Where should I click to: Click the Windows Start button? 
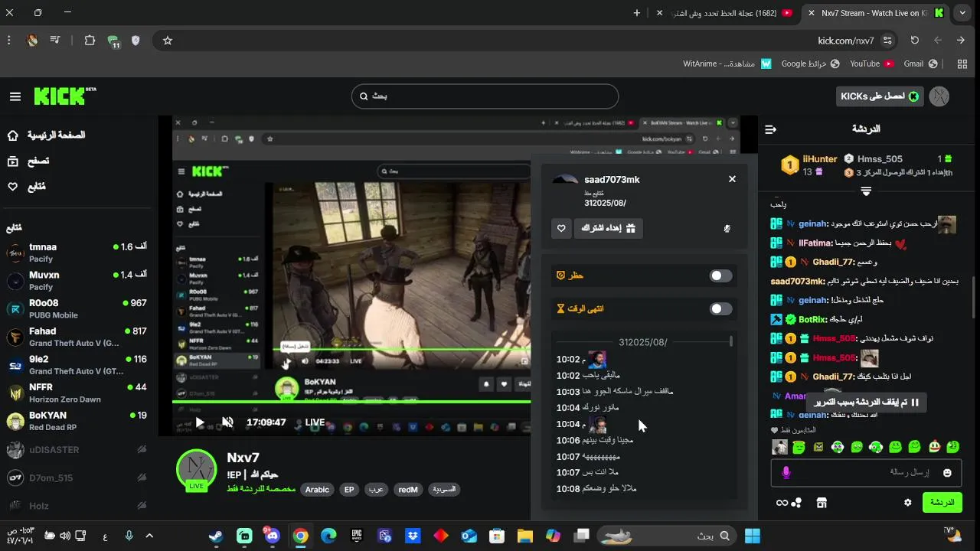pos(753,536)
